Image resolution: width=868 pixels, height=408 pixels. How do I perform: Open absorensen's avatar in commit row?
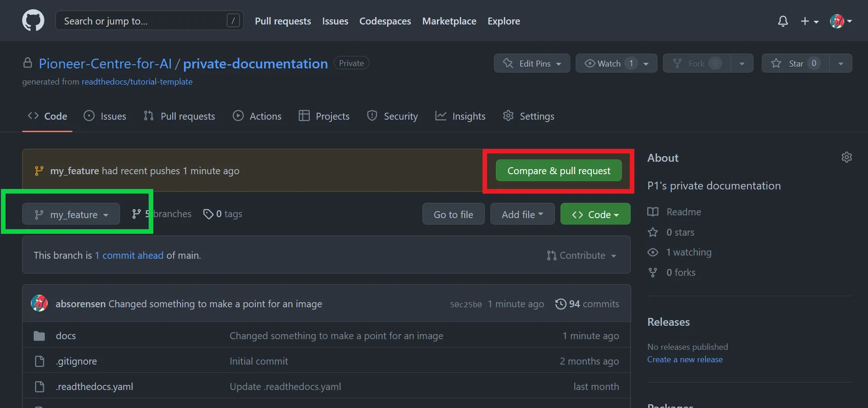[x=39, y=304]
